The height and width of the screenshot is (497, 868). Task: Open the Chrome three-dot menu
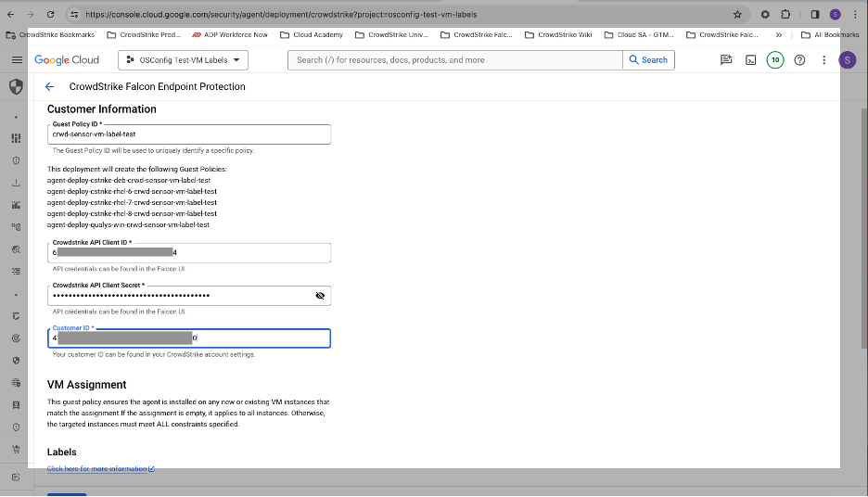(x=855, y=15)
